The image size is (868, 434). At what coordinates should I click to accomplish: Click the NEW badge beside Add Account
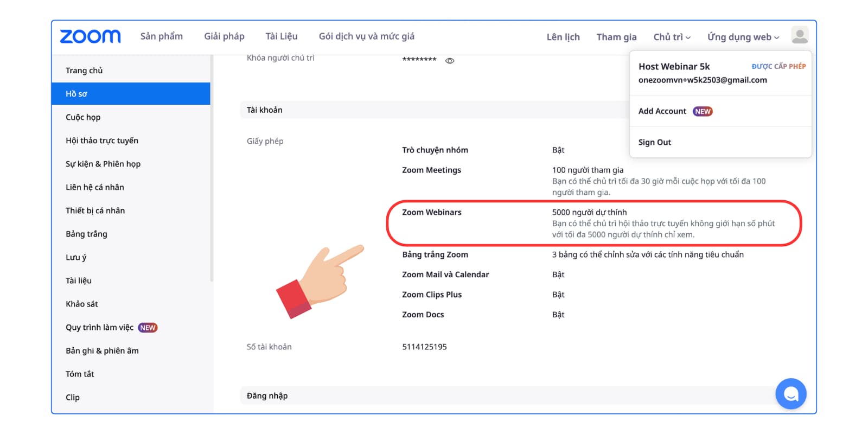pyautogui.click(x=703, y=111)
